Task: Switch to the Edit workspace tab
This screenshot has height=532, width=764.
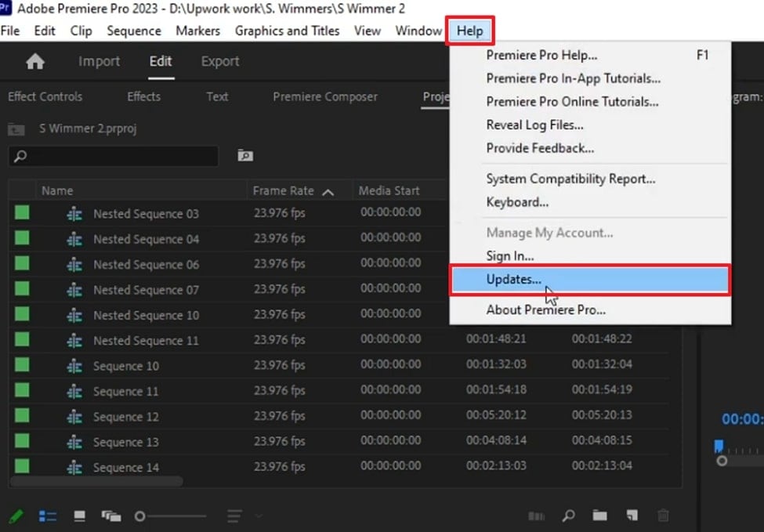Action: (x=161, y=61)
